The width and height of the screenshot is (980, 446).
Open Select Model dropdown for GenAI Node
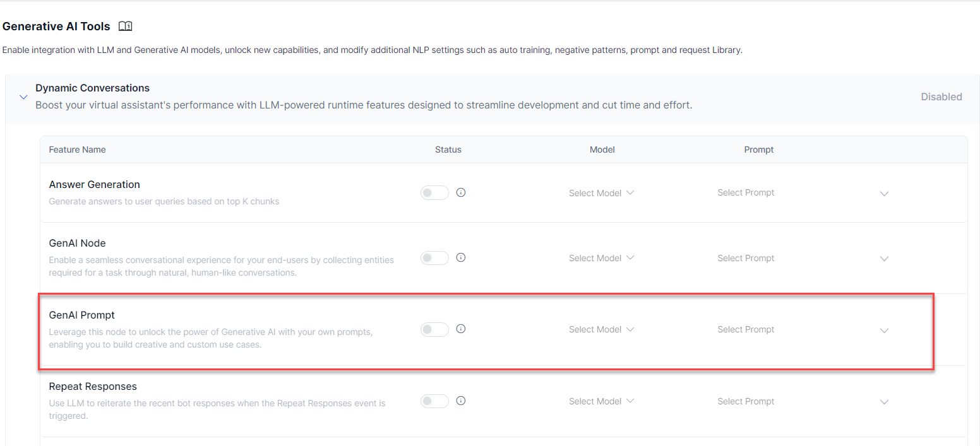click(x=601, y=258)
